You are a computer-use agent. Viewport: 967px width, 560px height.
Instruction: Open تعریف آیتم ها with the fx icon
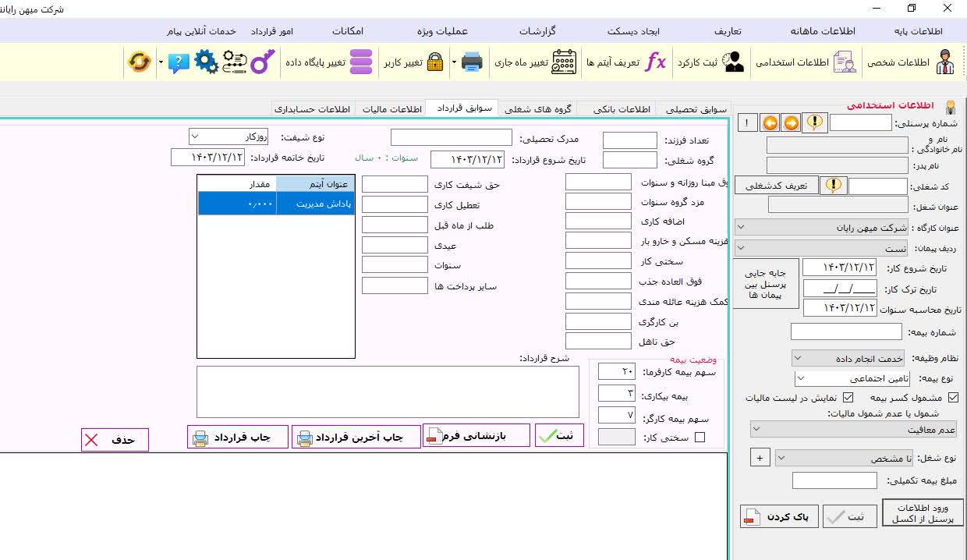pos(657,62)
